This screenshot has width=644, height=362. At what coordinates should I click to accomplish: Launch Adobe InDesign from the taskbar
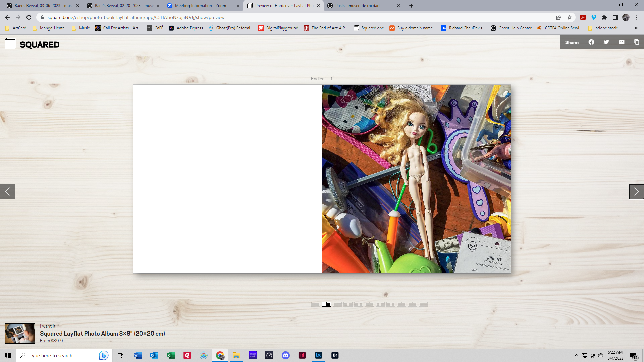302,355
